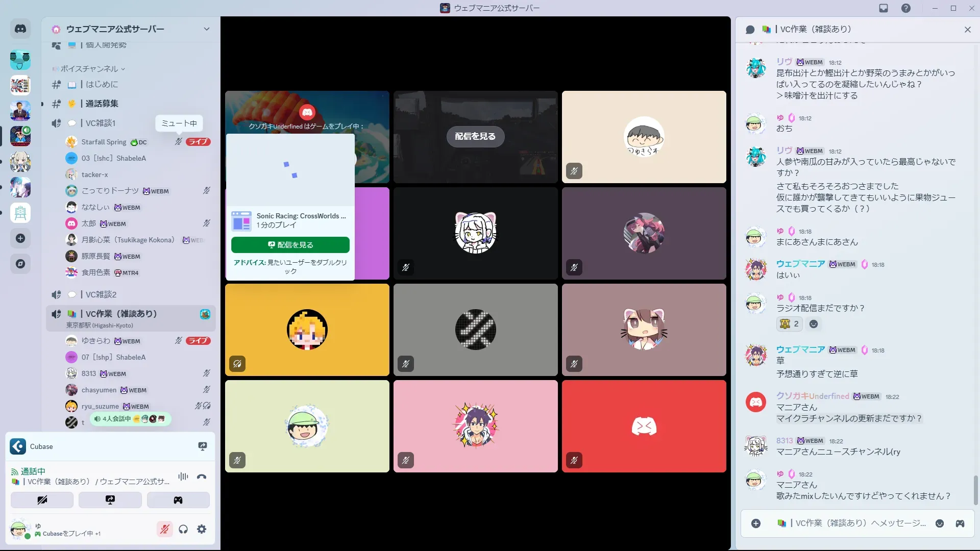Close the VC作業 chat panel

click(x=967, y=30)
